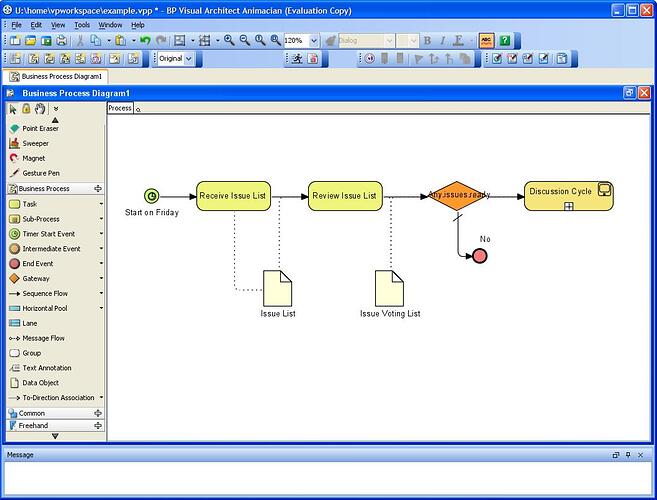Expand the Task tool options arrow
The image size is (657, 500).
tap(101, 204)
